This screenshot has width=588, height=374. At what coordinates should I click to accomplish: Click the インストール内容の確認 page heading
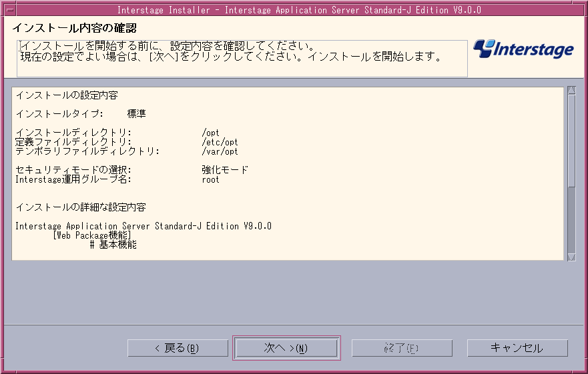click(x=74, y=28)
